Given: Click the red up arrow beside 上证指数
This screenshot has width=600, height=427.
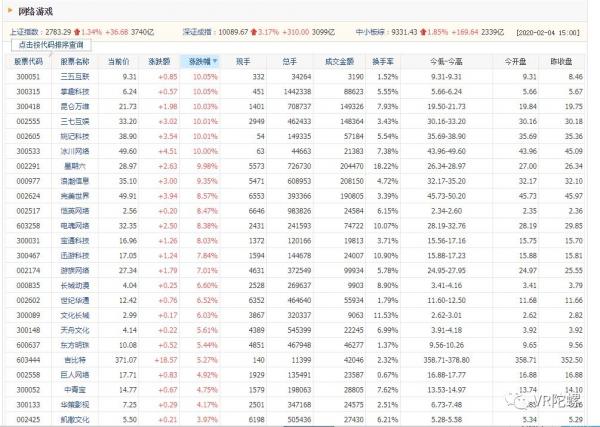Looking at the screenshot, I should [77, 32].
